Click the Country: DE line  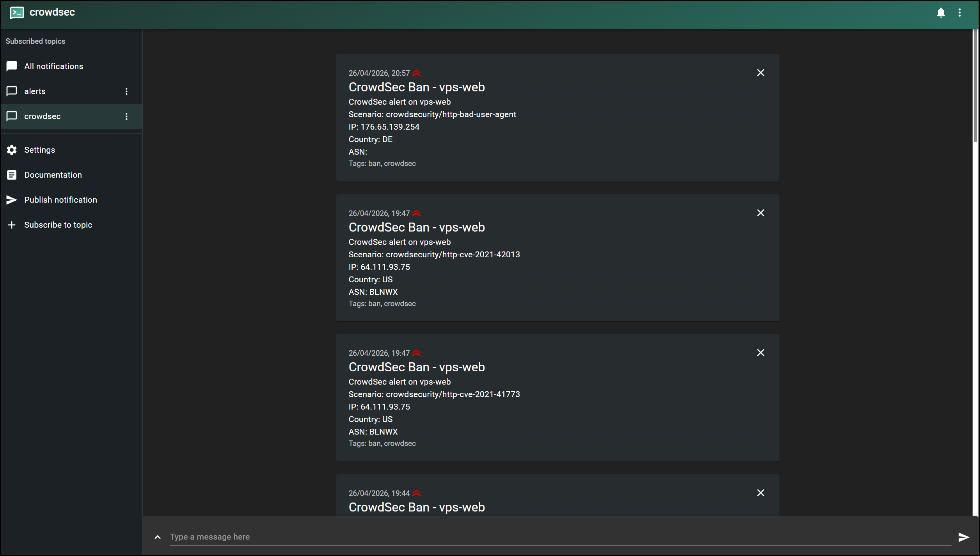pyautogui.click(x=371, y=139)
